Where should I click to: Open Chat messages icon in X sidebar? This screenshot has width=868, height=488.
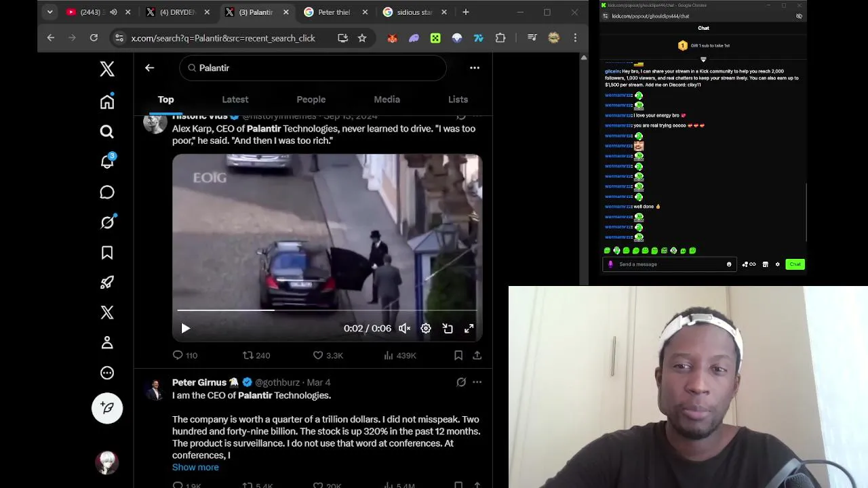(x=107, y=192)
